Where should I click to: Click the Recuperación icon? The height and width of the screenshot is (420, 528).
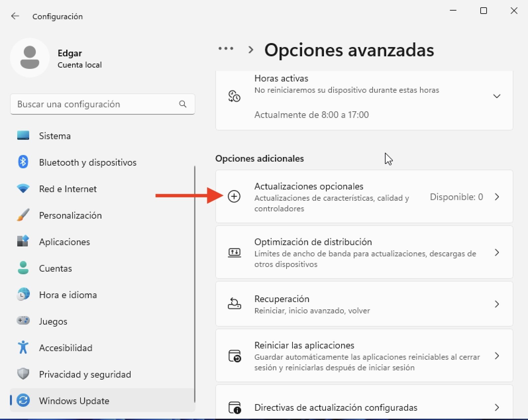(235, 303)
